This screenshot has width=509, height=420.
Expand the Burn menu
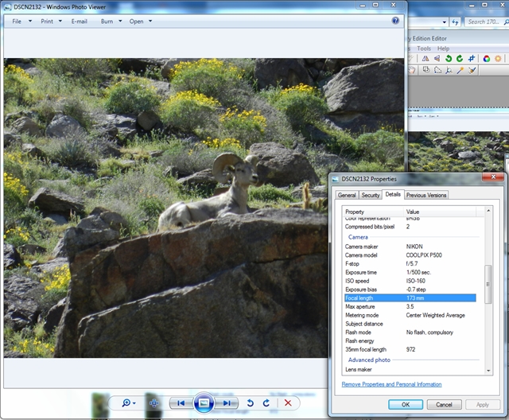click(x=111, y=21)
